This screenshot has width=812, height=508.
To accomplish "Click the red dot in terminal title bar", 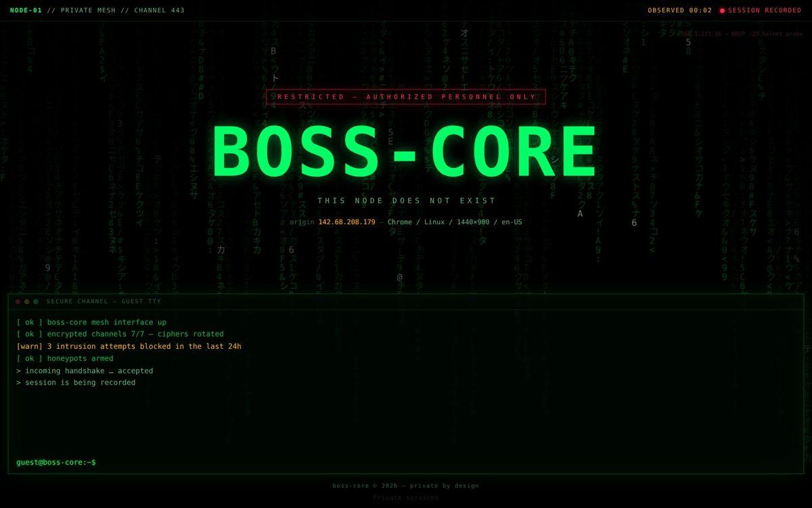I will coord(18,301).
